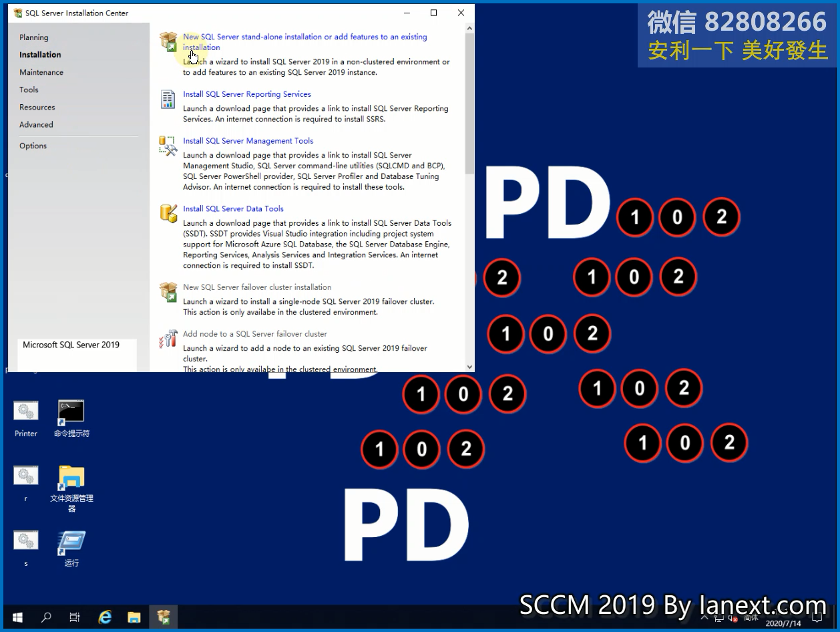Click the taskbar date 2020/7/14
This screenshot has width=840, height=632.
(783, 623)
